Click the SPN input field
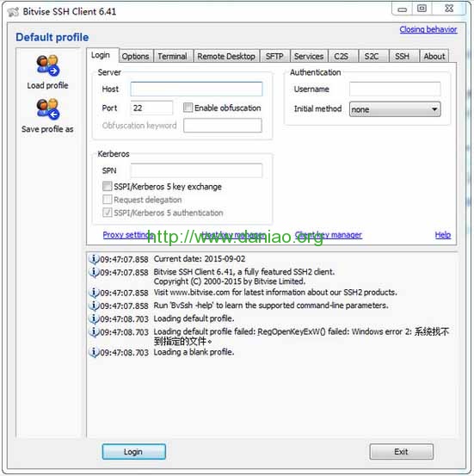Viewport: 474px width, 476px height. [x=196, y=170]
